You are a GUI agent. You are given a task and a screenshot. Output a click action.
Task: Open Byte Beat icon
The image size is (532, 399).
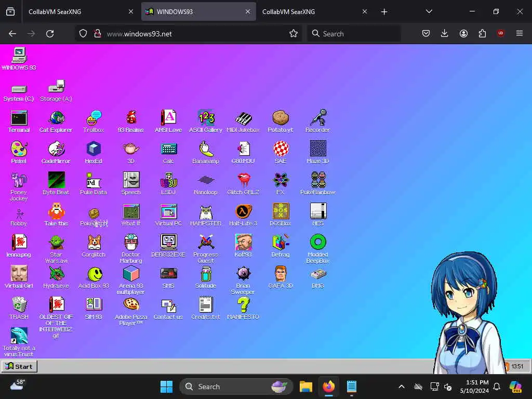56,183
